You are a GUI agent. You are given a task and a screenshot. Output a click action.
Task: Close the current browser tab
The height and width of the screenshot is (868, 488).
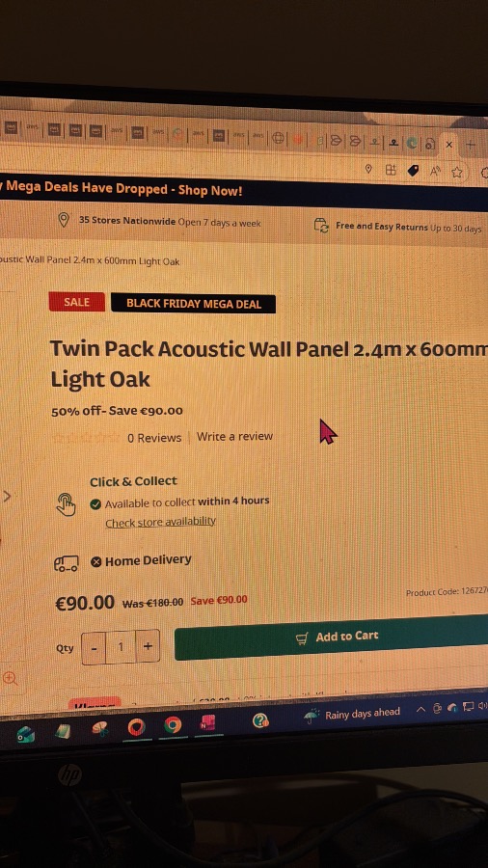(449, 145)
